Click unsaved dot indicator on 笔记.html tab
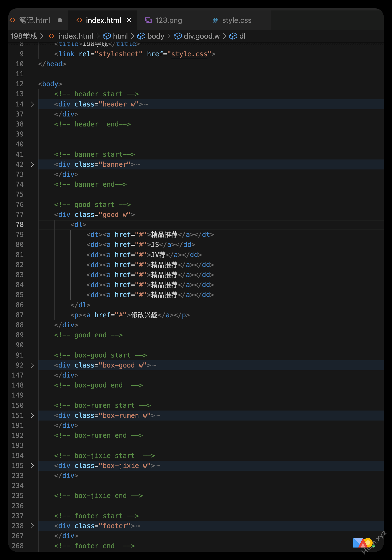 (60, 20)
